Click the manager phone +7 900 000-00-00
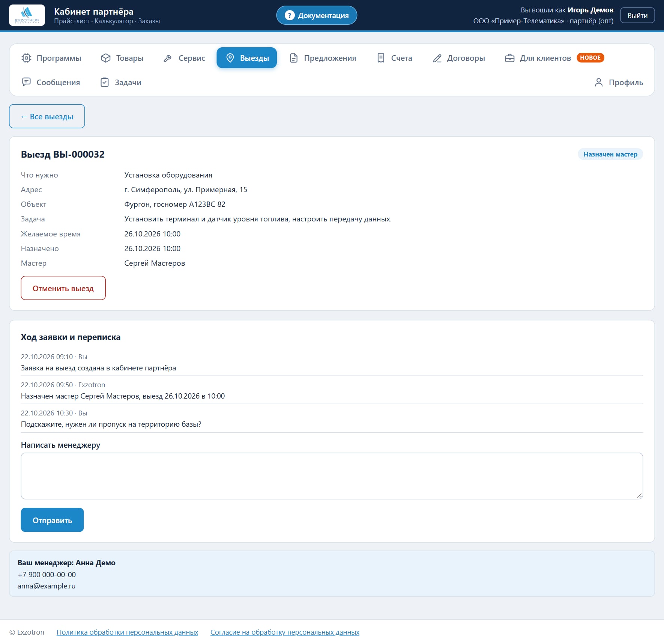 (x=47, y=575)
